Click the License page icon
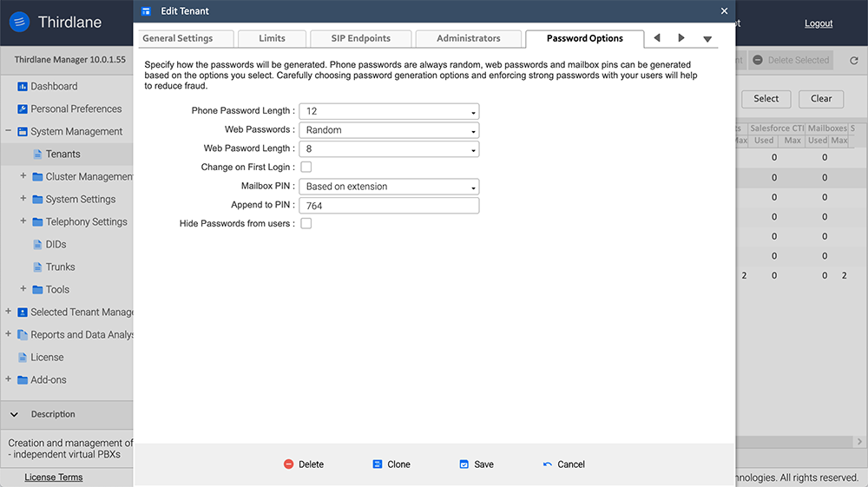 pos(23,358)
